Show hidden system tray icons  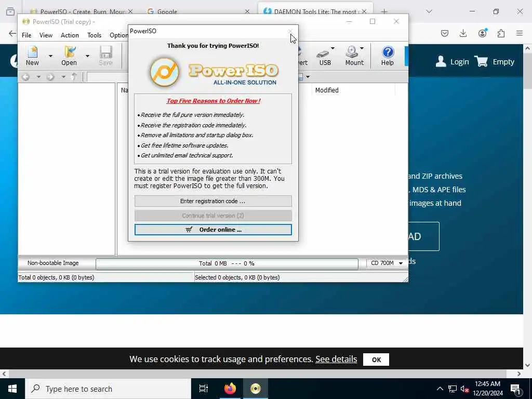[440, 389]
